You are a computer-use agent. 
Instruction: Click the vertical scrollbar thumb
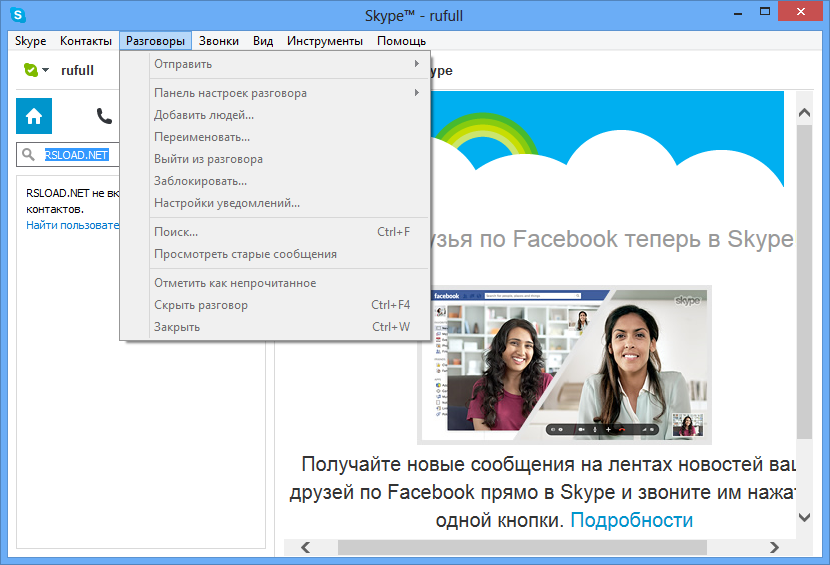tap(804, 282)
